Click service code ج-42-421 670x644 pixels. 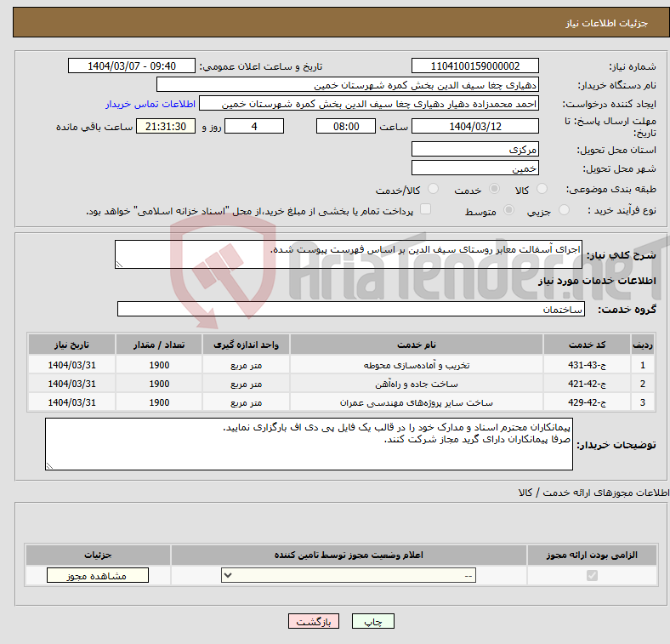coord(588,384)
